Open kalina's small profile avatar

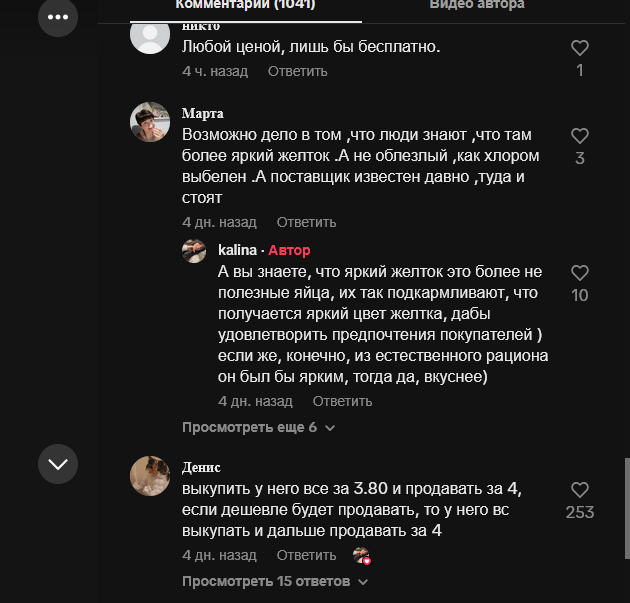point(194,251)
